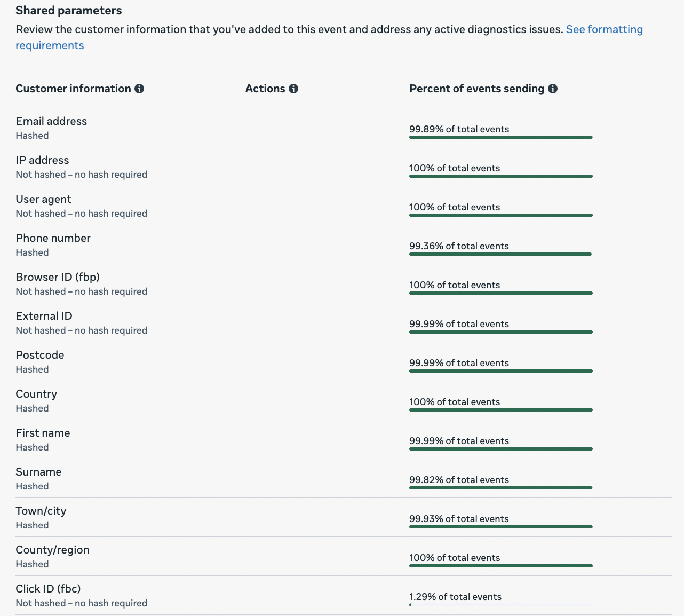Select the Browser ID (fbp) label
684x616 pixels.
coord(58,277)
